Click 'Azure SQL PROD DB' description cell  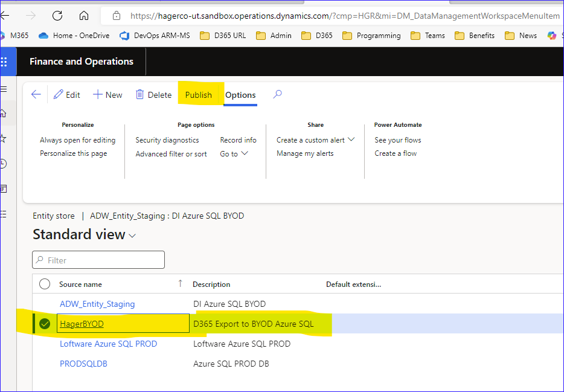pyautogui.click(x=231, y=364)
